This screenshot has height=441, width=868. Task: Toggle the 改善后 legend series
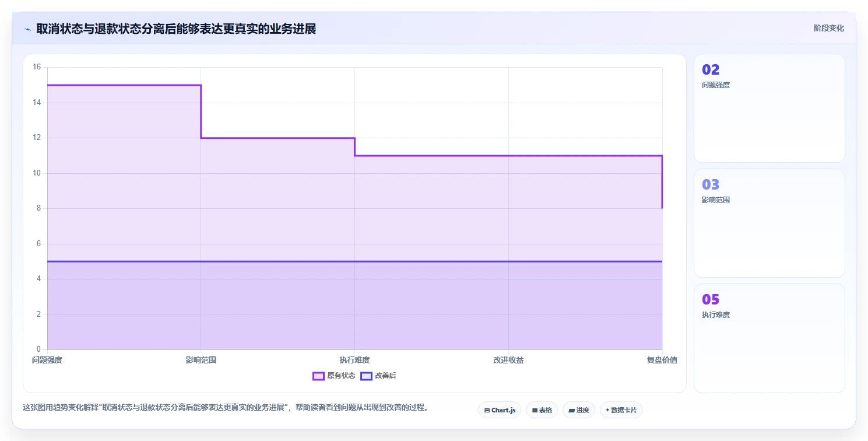[x=378, y=376]
